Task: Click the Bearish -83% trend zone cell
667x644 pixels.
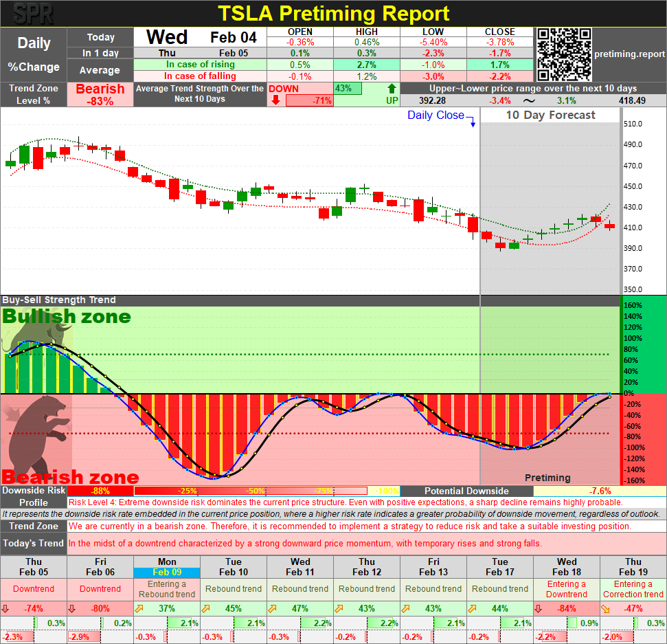Action: (100, 94)
